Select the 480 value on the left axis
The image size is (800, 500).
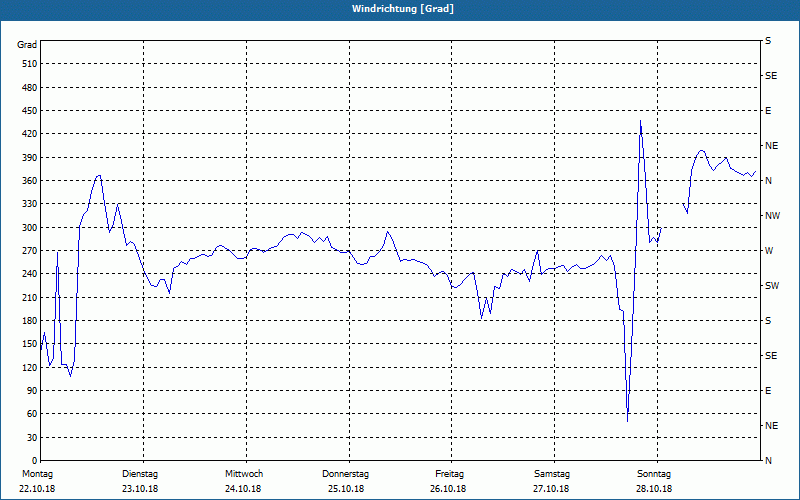pos(29,88)
